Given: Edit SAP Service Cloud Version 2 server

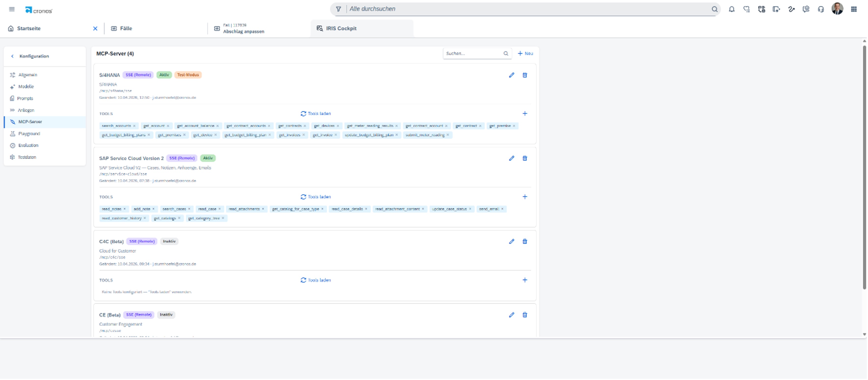Looking at the screenshot, I should [x=512, y=158].
